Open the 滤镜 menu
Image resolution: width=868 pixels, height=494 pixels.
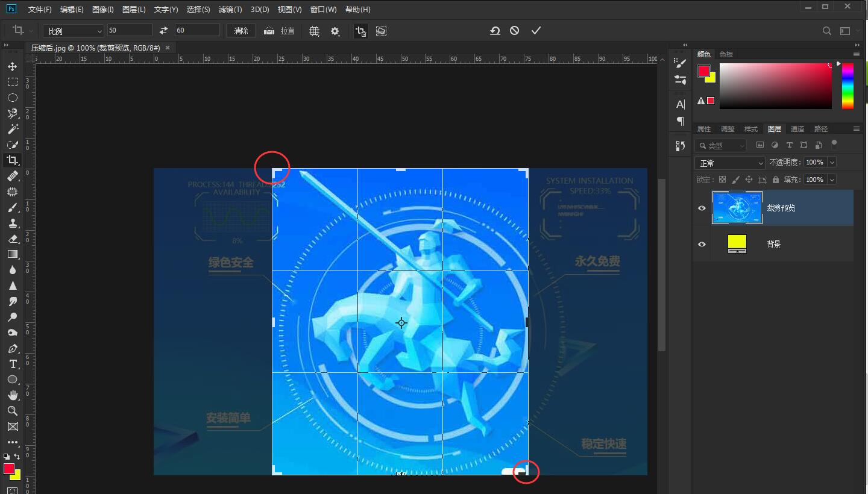point(230,9)
